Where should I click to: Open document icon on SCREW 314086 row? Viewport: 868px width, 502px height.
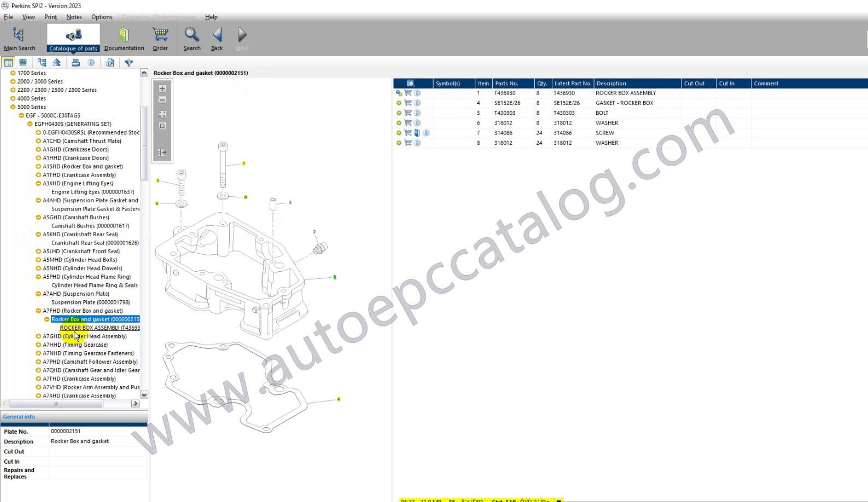[x=417, y=133]
